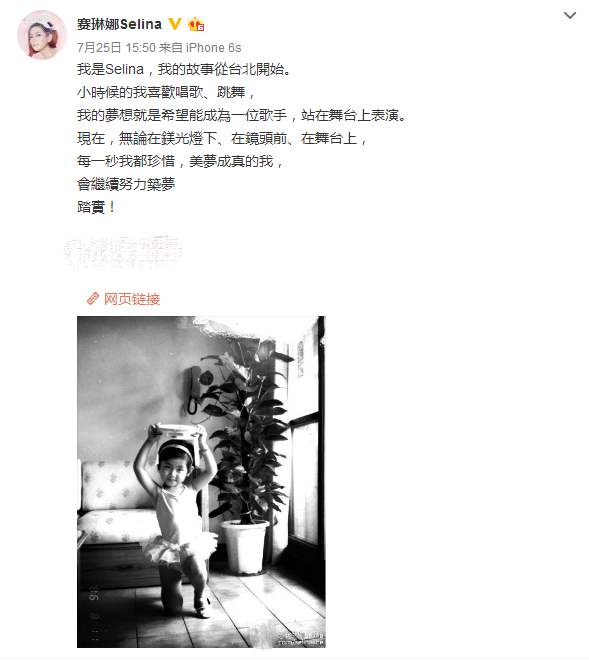Click the line about becoming a 歌手

point(242,115)
